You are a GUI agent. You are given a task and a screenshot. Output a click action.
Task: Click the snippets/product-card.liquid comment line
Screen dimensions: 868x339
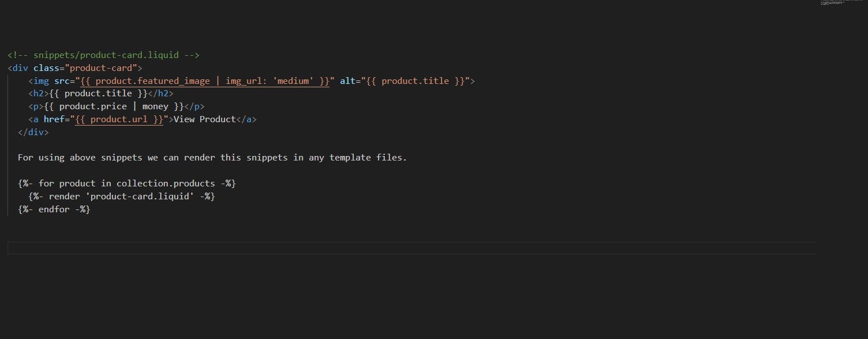(104, 55)
